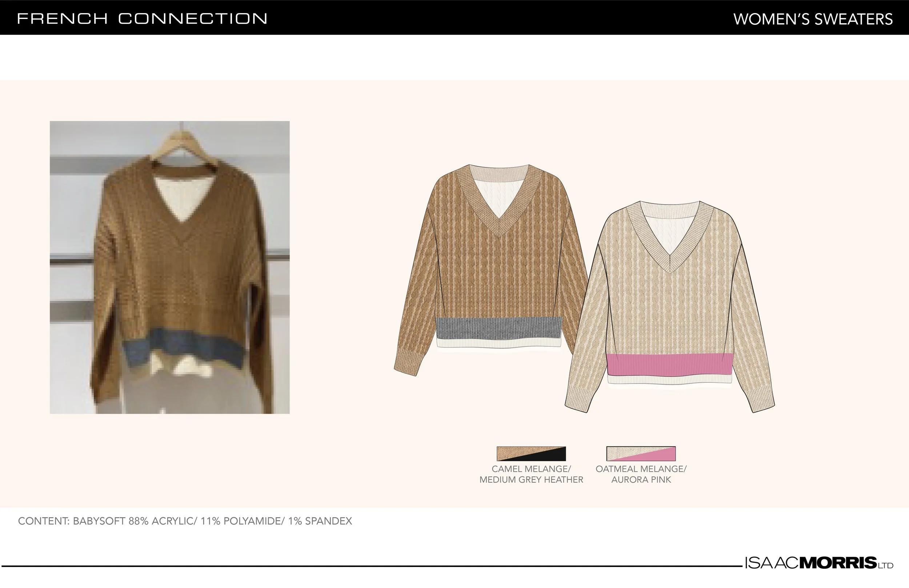Click the CAMEL MELANGE/ MEDIUM GREY HEATHER label
The height and width of the screenshot is (588, 909).
coord(531,474)
